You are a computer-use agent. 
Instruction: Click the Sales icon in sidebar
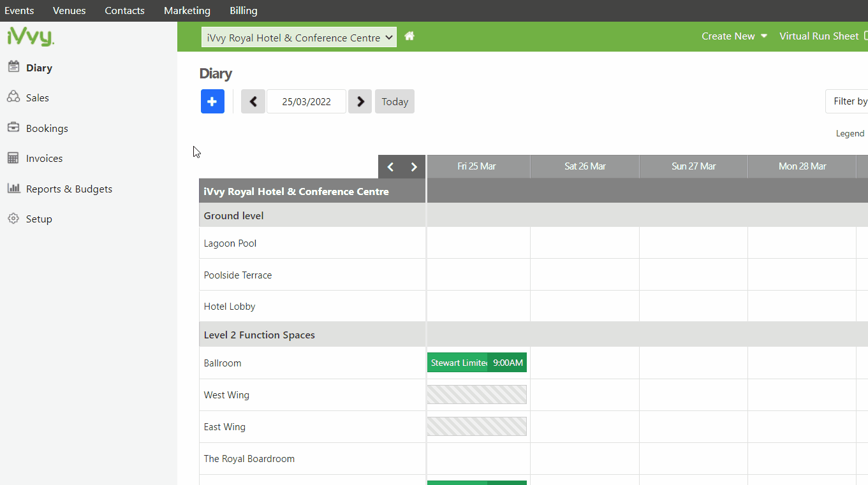(x=13, y=97)
